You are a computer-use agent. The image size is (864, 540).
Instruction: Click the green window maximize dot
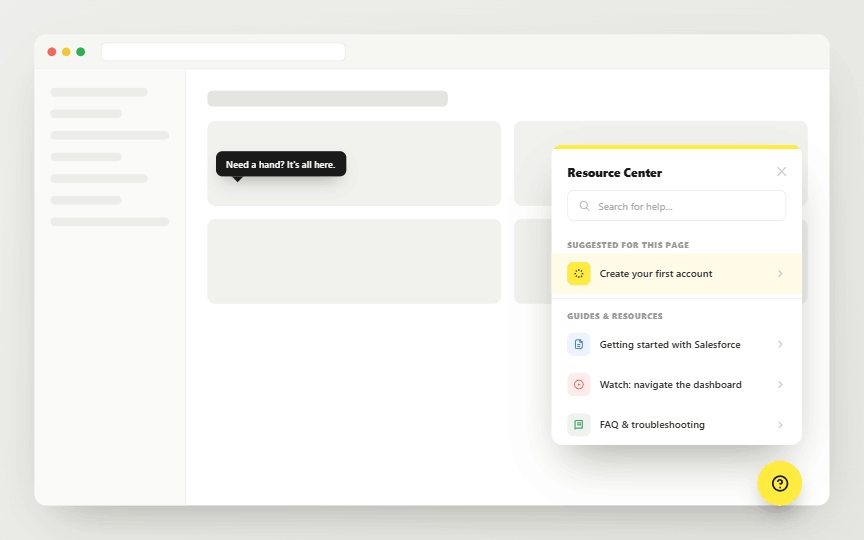[80, 52]
